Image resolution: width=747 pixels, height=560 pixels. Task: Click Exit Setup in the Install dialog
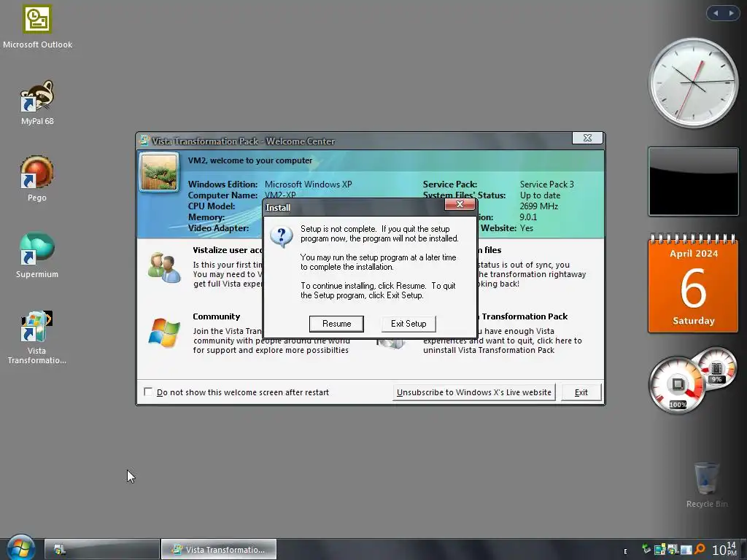pos(409,324)
